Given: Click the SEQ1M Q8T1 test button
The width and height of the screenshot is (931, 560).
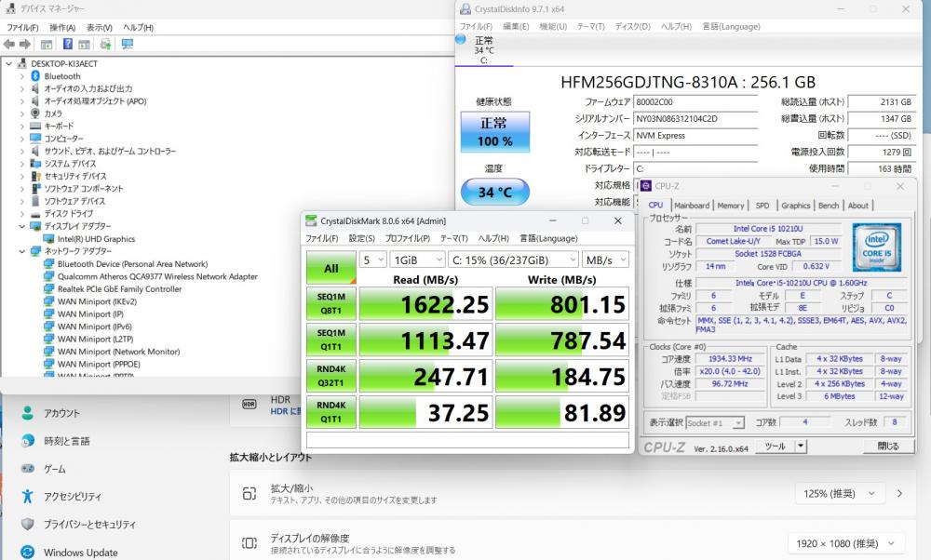Looking at the screenshot, I should [x=331, y=302].
